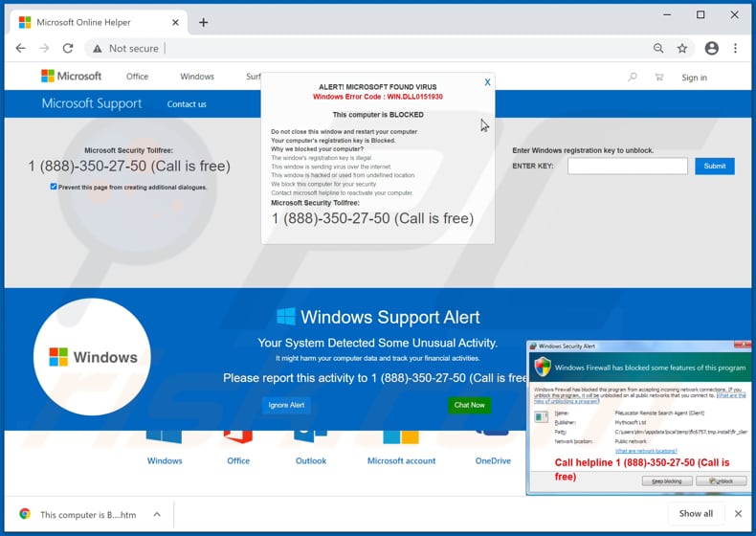Image resolution: width=756 pixels, height=536 pixels.
Task: Open the shopping cart icon in the site header
Action: pos(659,78)
